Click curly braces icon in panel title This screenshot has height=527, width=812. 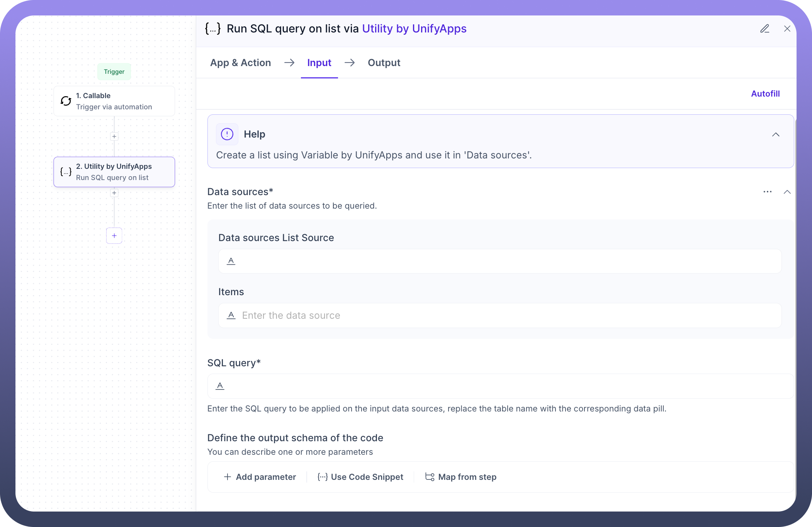click(x=213, y=29)
